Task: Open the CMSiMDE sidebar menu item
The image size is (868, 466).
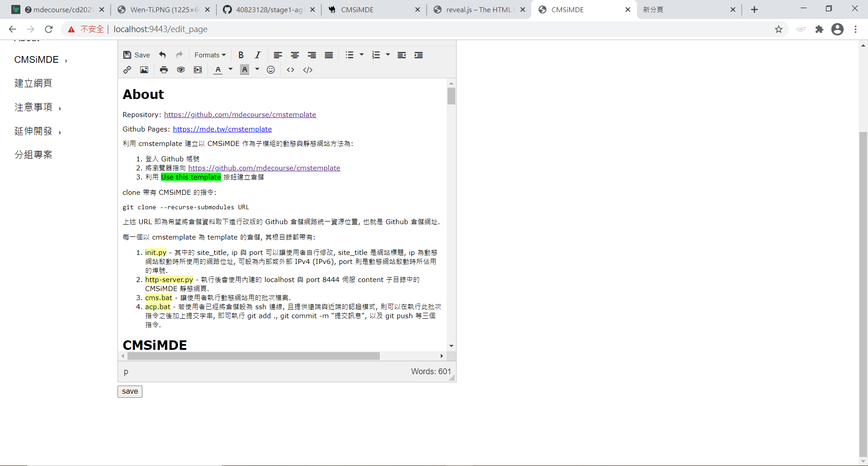Action: coord(37,60)
